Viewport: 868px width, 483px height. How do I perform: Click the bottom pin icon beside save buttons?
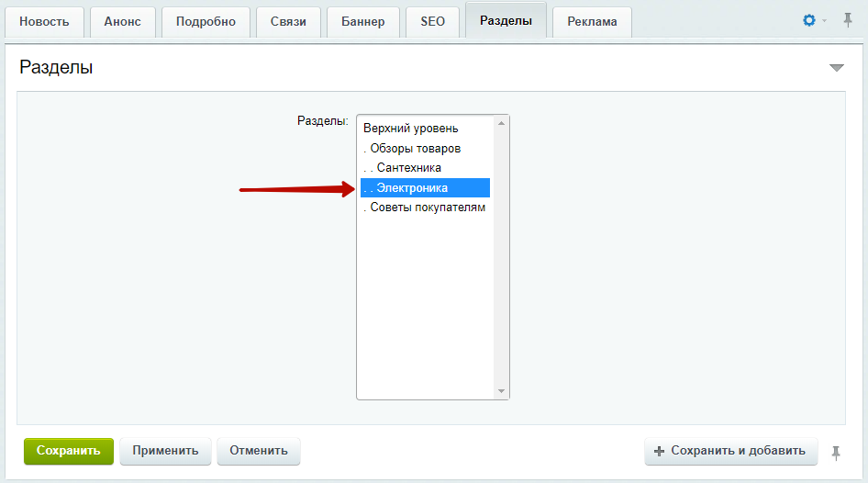836,453
